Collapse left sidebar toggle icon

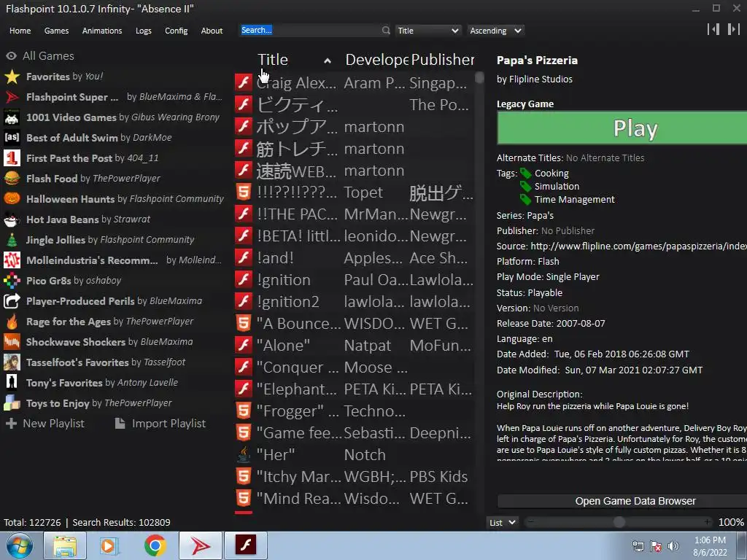tap(713, 29)
